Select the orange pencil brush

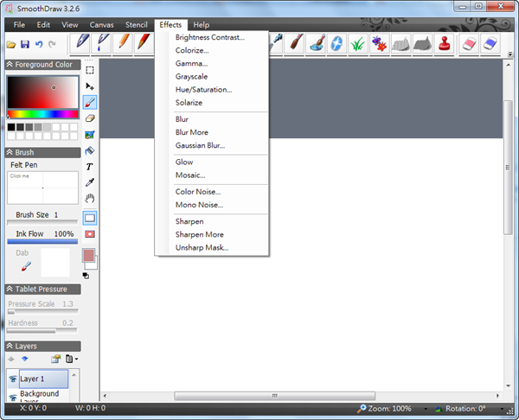(x=124, y=43)
